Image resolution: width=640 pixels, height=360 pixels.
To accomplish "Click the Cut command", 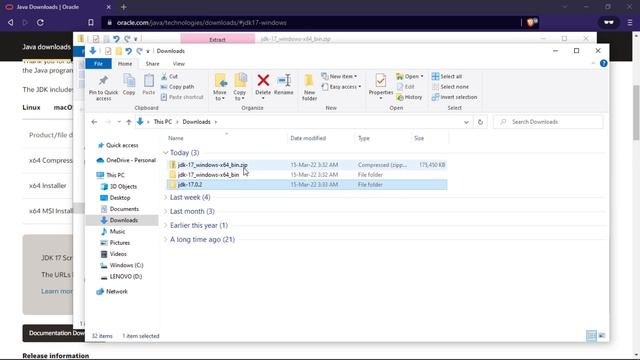I will 169,76.
